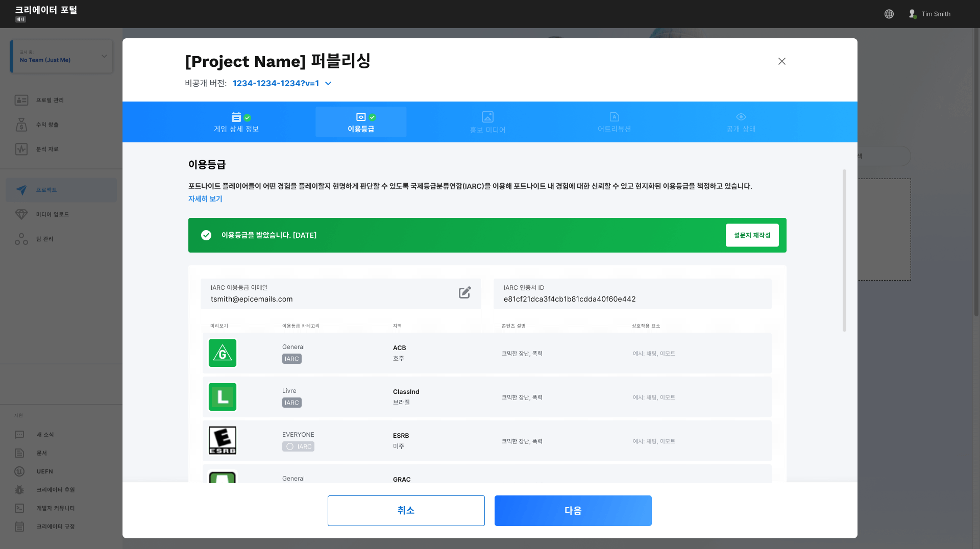Click the ACB region cell
This screenshot has height=549, width=980.
click(x=400, y=353)
